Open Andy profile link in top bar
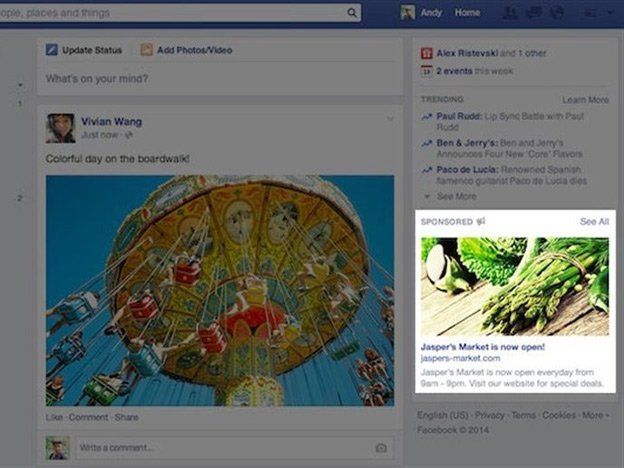 point(431,13)
